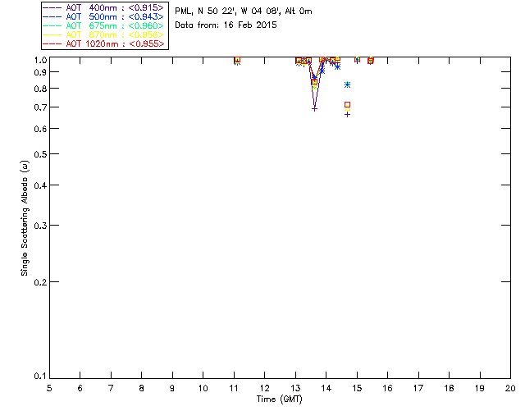Select the isolated red square marker near 0.7
The height and width of the screenshot is (420, 525).
[347, 105]
